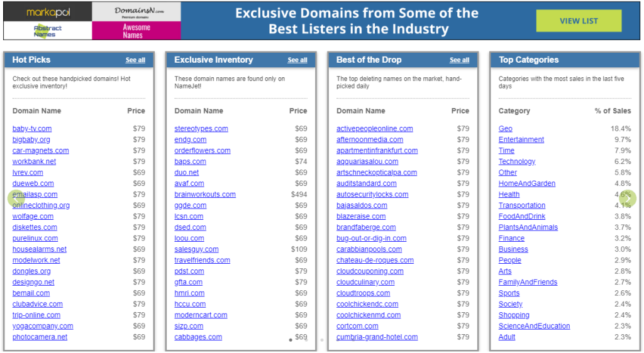
Task: Open the photocamera.net domain link
Action: pos(40,337)
